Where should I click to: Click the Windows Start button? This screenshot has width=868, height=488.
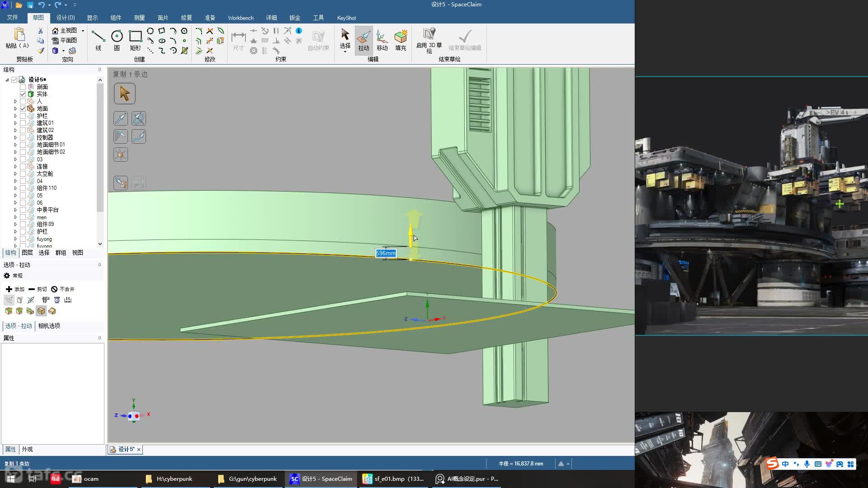point(11,479)
